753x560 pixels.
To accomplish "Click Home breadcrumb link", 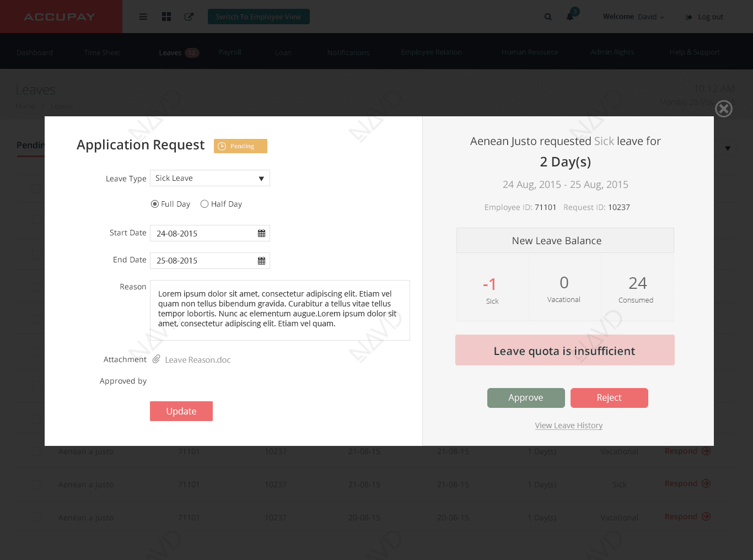I will (25, 106).
